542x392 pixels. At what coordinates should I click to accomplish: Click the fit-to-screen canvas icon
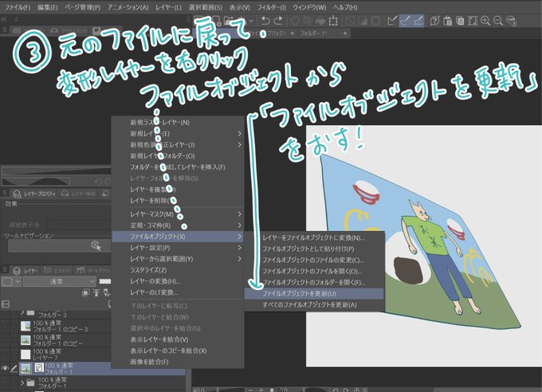[x=473, y=21]
